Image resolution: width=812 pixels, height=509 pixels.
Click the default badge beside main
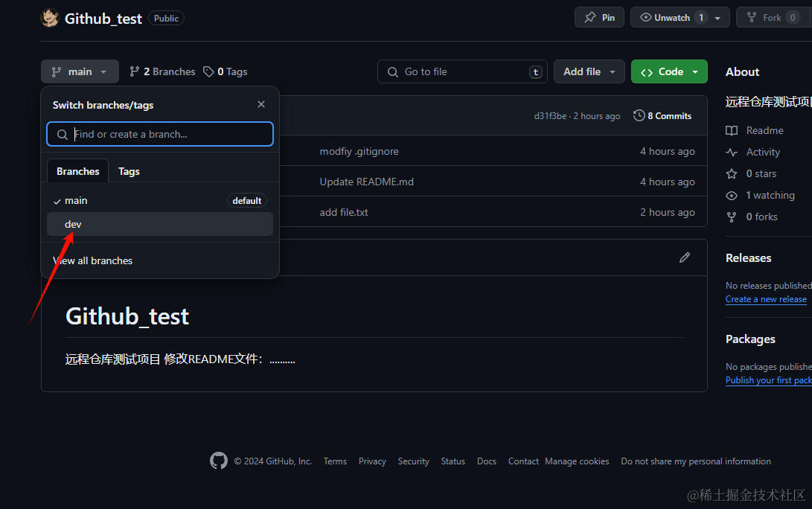click(x=246, y=200)
